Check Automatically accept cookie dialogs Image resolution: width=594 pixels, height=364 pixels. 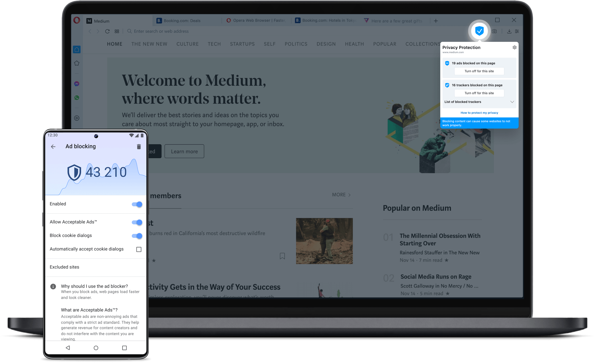point(139,249)
